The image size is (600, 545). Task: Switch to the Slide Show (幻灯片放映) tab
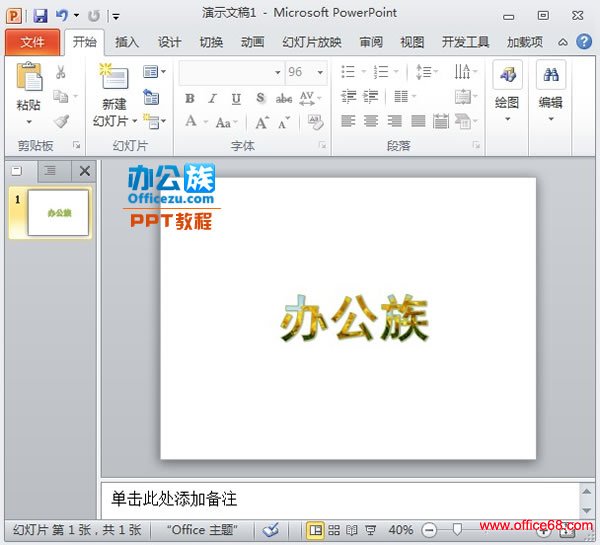(x=312, y=42)
